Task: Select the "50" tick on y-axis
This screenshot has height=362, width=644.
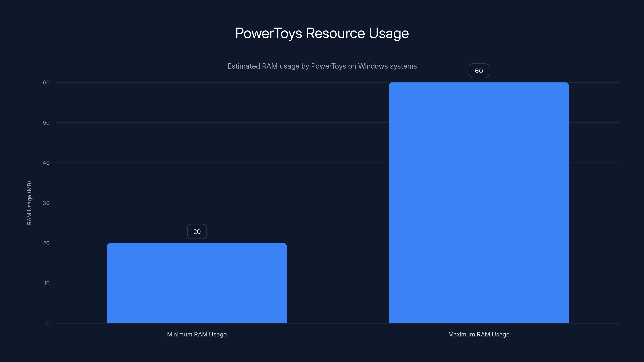Action: point(46,122)
